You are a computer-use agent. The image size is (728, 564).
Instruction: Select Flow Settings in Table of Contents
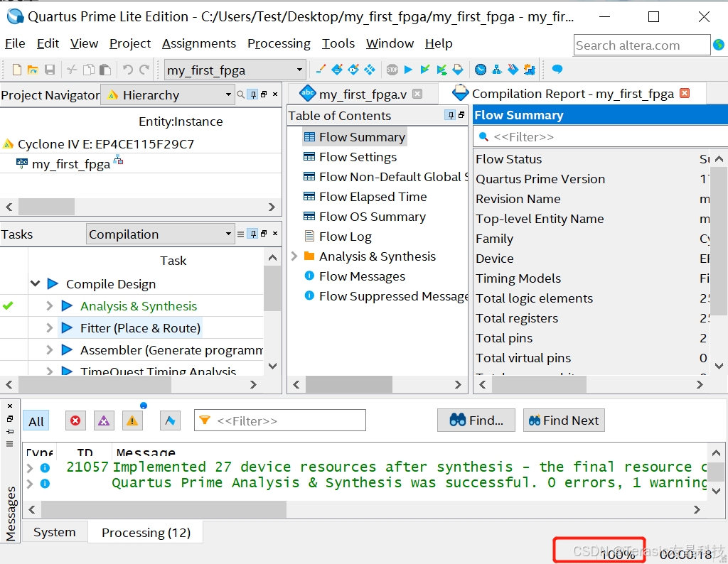pyautogui.click(x=358, y=157)
